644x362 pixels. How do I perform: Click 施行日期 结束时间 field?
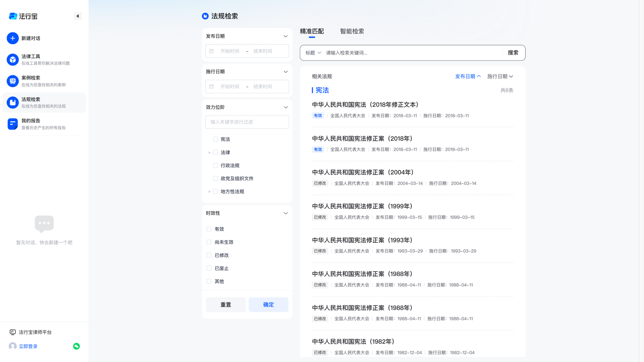pyautogui.click(x=263, y=86)
